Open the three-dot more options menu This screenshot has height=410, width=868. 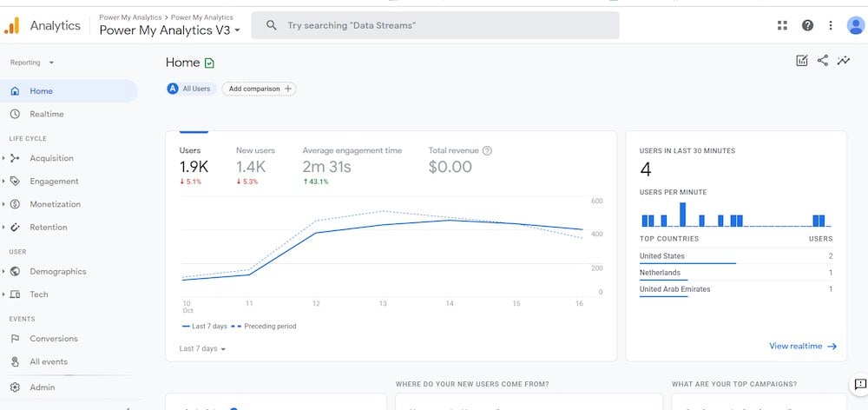click(831, 25)
